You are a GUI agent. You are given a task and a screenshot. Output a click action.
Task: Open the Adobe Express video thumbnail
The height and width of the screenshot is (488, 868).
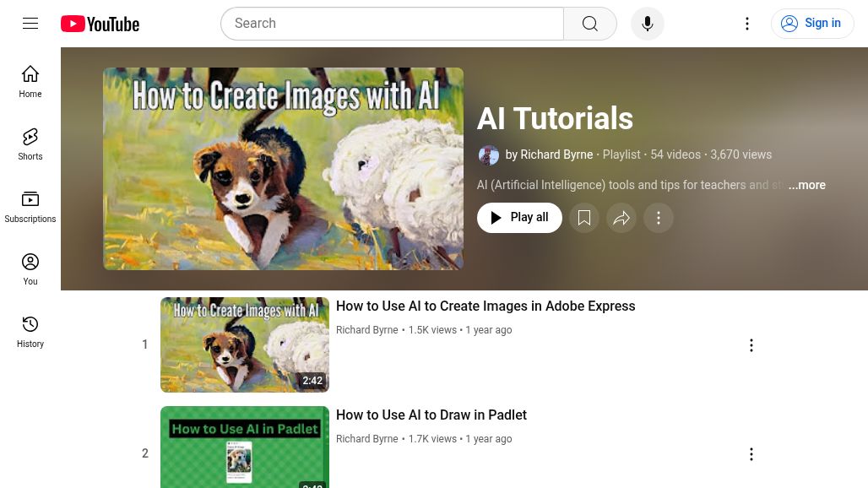click(x=245, y=344)
